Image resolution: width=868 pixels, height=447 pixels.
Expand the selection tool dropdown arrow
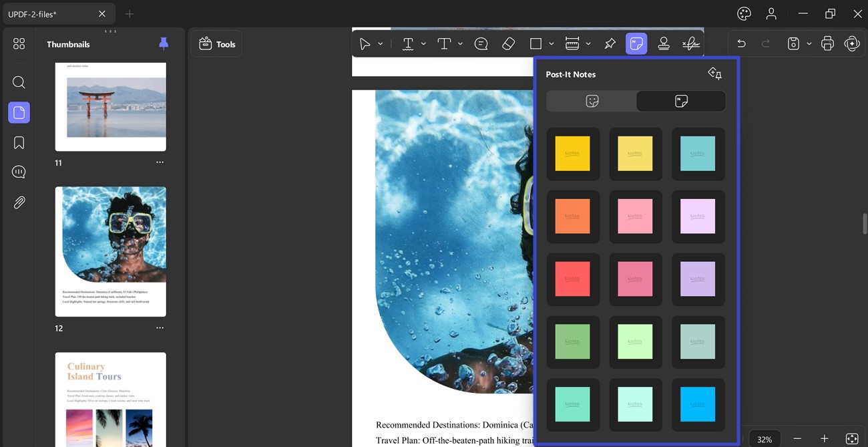pyautogui.click(x=381, y=44)
